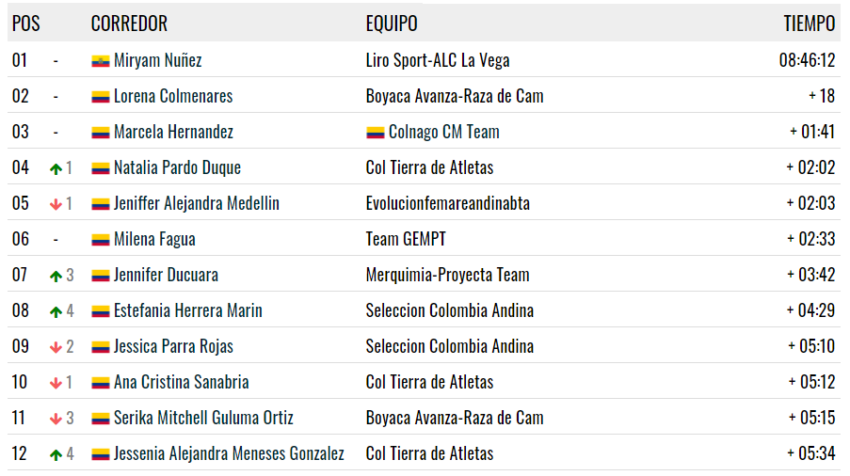Open Merquimia-Proyecta Team link
The height and width of the screenshot is (476, 850).
447,275
